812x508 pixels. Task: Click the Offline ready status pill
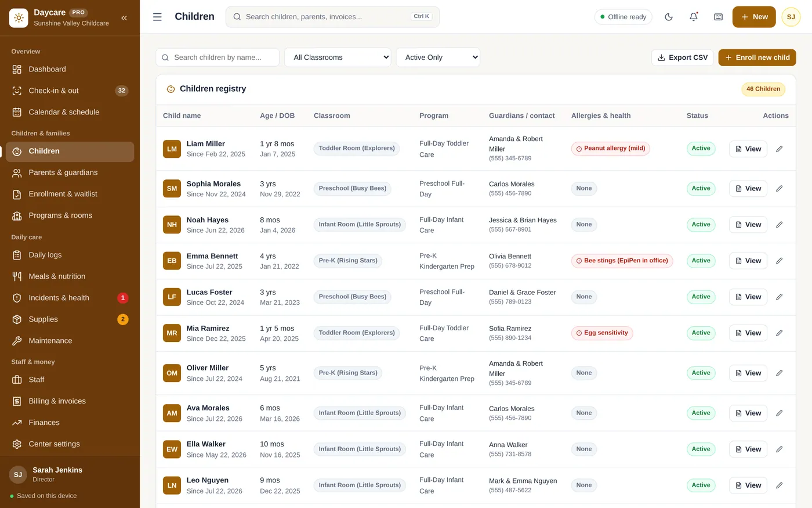point(623,17)
